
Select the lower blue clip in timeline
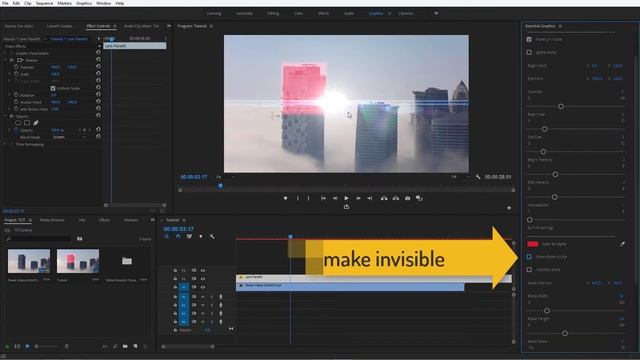click(350, 287)
